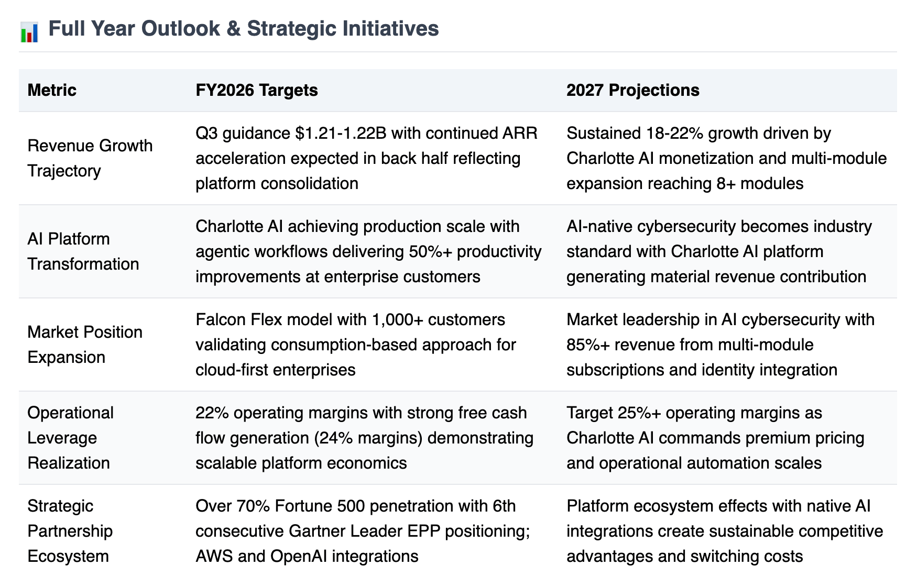Image resolution: width=917 pixels, height=588 pixels.
Task: Select the Operational Leverage Realization row label
Action: [71, 438]
